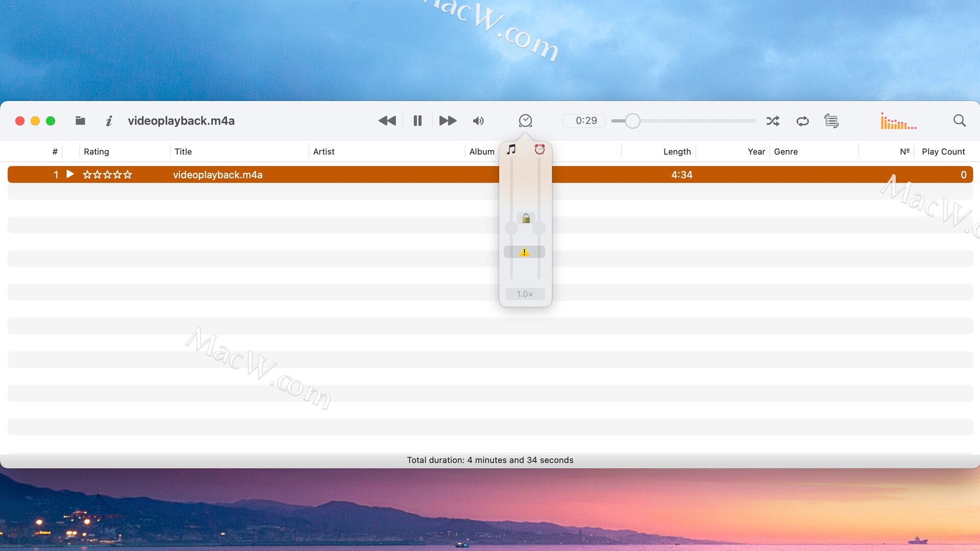Open the folder icon to add files

click(x=80, y=121)
